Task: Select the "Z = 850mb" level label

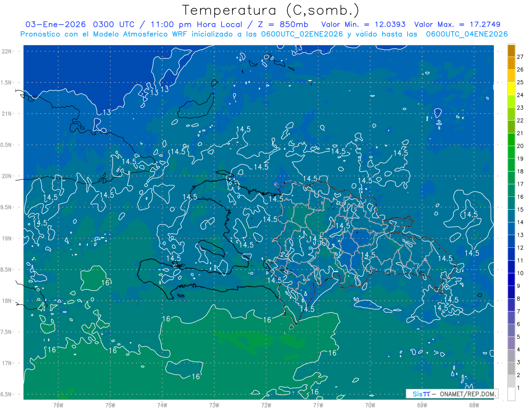Action: click(282, 24)
